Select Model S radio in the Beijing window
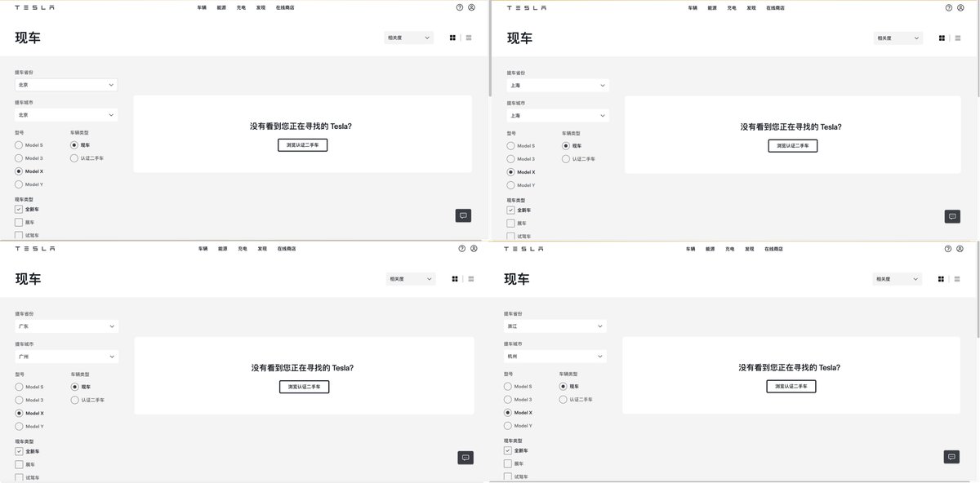Image resolution: width=980 pixels, height=483 pixels. (19, 145)
